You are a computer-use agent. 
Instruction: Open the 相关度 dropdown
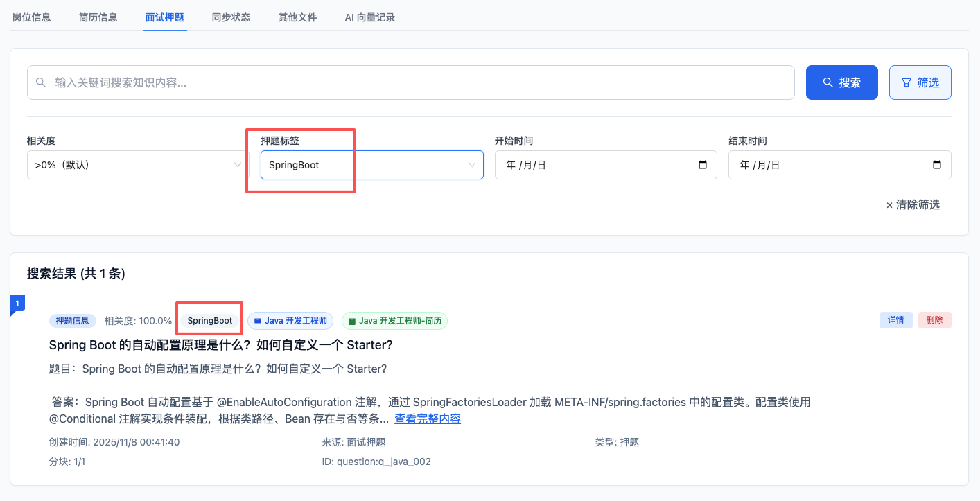(x=136, y=165)
